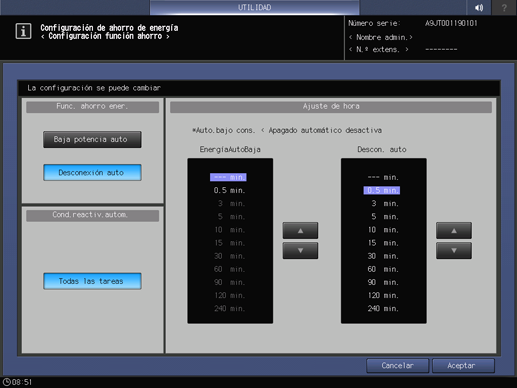The height and width of the screenshot is (388, 517).
Task: Select '3 min.' in Descon. auto list
Action: 385,203
